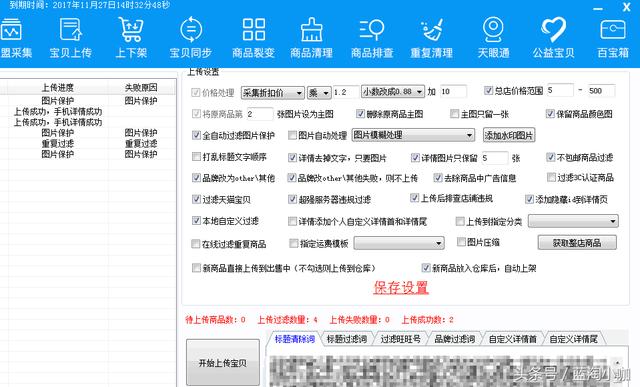Image resolution: width=640 pixels, height=387 pixels.
Task: Switch to the 自定义详情首 tab
Action: point(512,339)
